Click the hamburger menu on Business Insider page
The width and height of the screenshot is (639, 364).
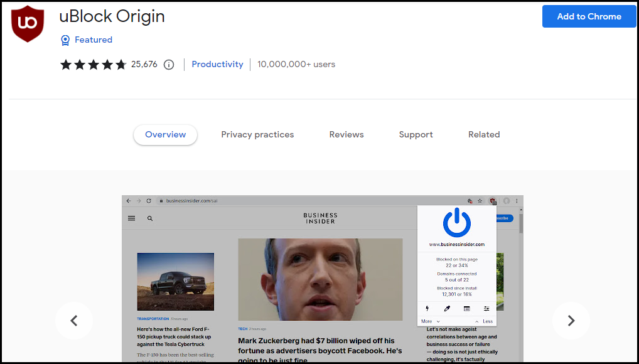(131, 218)
